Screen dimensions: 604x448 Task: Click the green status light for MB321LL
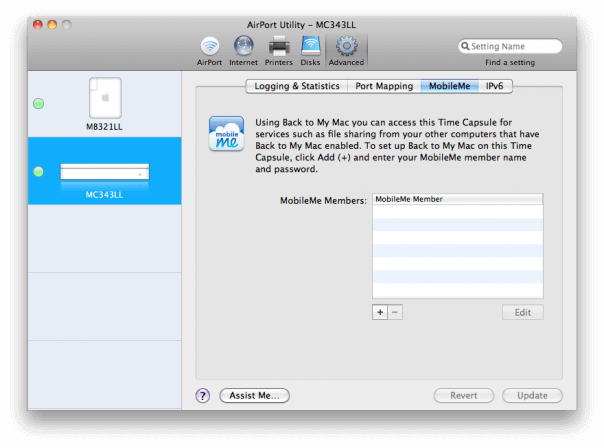[39, 104]
